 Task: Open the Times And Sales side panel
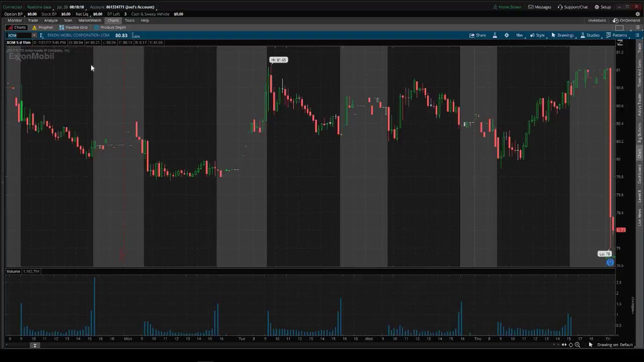pyautogui.click(x=639, y=73)
